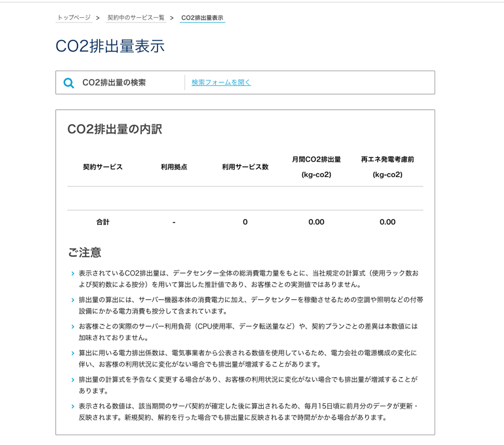Click the 月間CO2排出量 total value 0.00
Image resolution: width=504 pixels, height=445 pixels.
(317, 222)
